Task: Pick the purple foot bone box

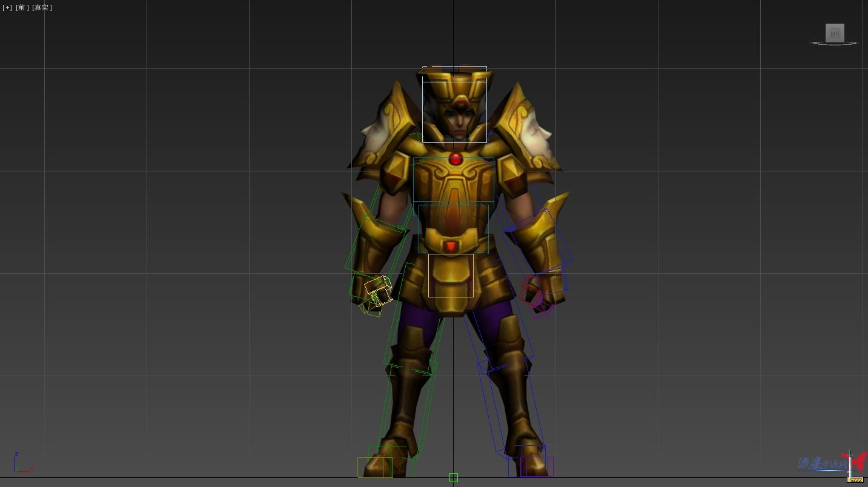Action: click(x=537, y=466)
